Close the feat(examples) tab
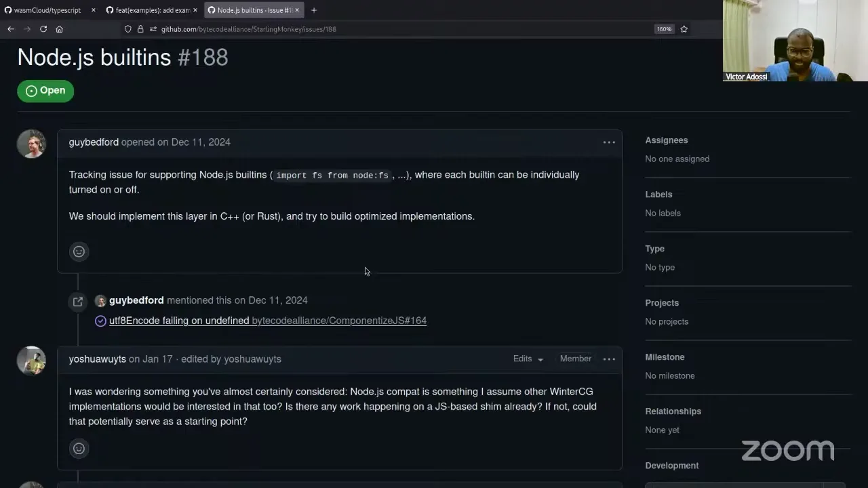Viewport: 868px width, 488px height. point(195,10)
